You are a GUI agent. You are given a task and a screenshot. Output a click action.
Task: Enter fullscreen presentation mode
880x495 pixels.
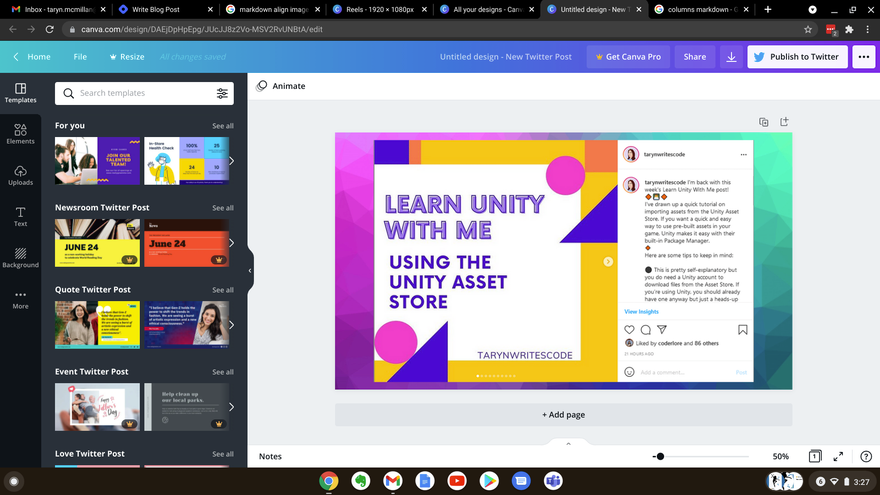(x=838, y=456)
